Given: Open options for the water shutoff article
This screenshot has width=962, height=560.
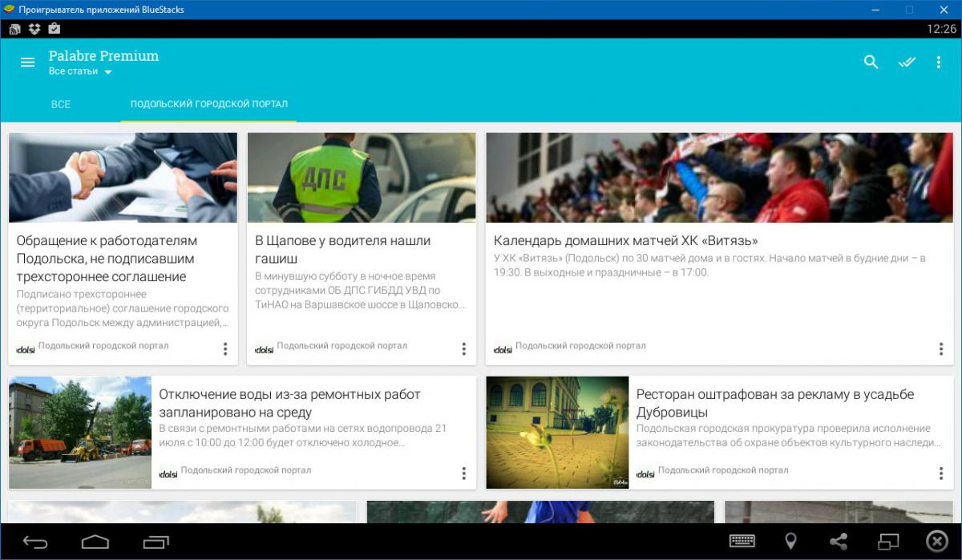Looking at the screenshot, I should [463, 473].
